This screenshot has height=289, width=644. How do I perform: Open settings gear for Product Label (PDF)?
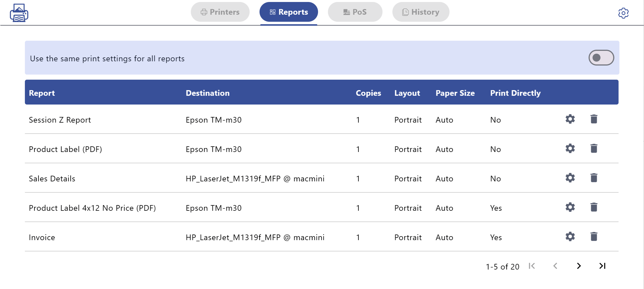click(570, 149)
